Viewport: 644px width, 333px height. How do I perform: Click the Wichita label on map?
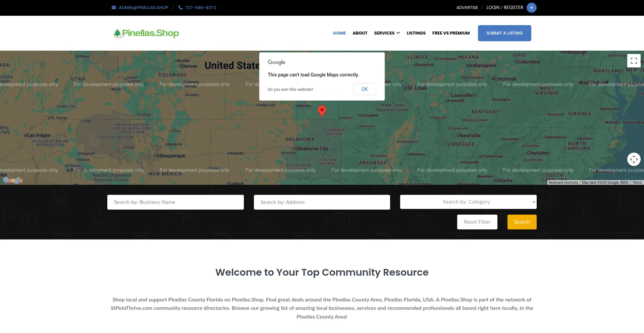tap(305, 106)
